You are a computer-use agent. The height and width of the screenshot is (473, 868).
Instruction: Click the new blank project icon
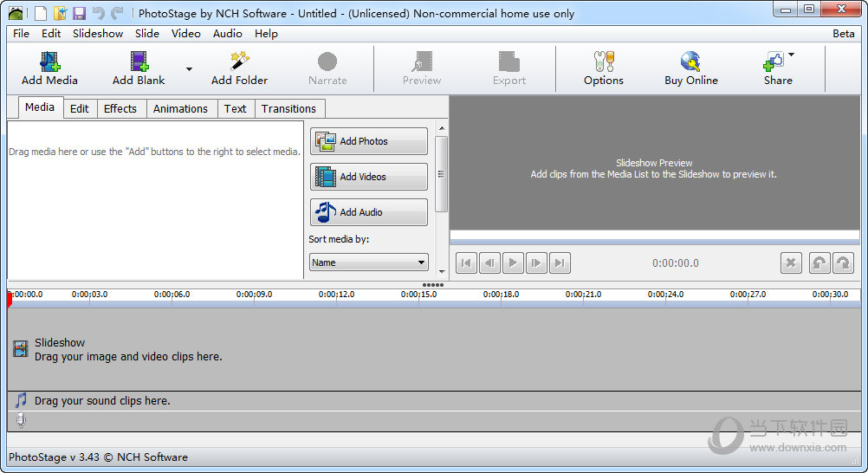tap(41, 13)
